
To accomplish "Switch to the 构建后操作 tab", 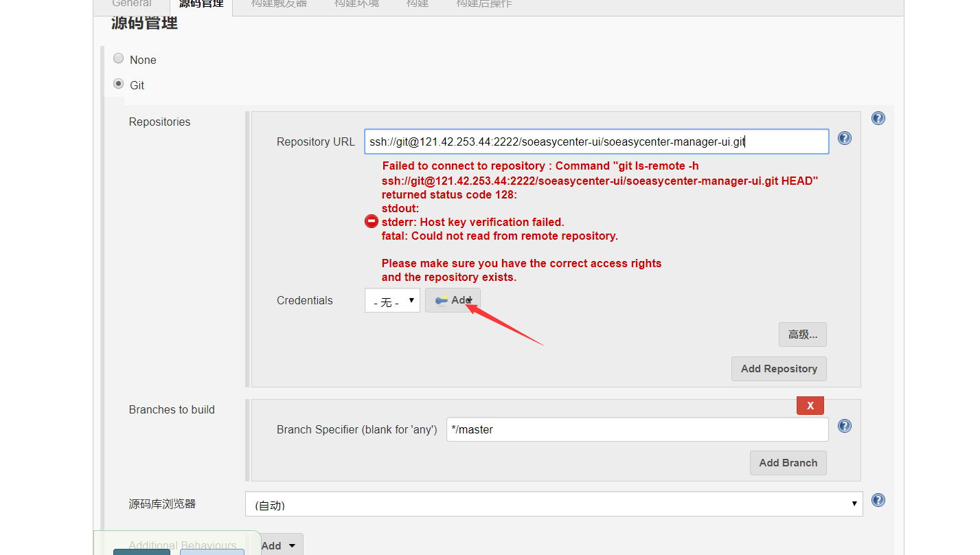I will pos(483,4).
